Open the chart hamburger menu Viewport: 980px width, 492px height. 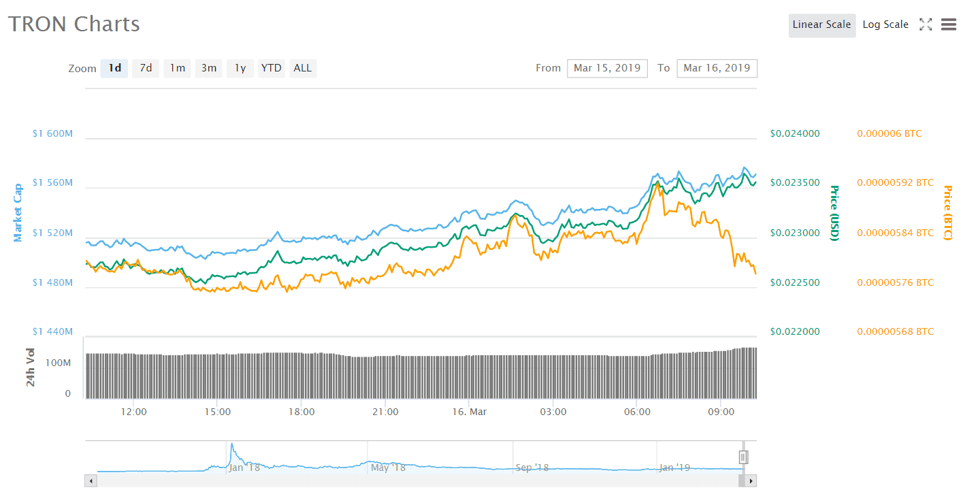tap(949, 24)
